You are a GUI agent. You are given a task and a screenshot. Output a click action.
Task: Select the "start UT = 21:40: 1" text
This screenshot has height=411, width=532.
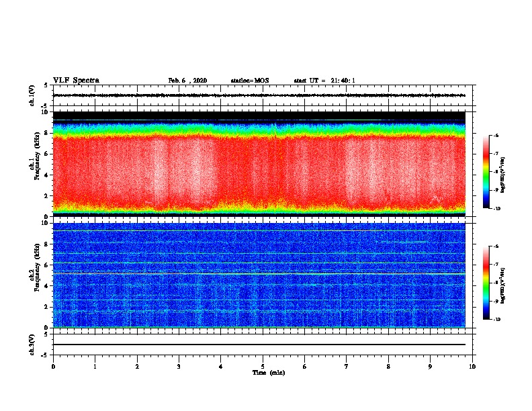[x=324, y=81]
